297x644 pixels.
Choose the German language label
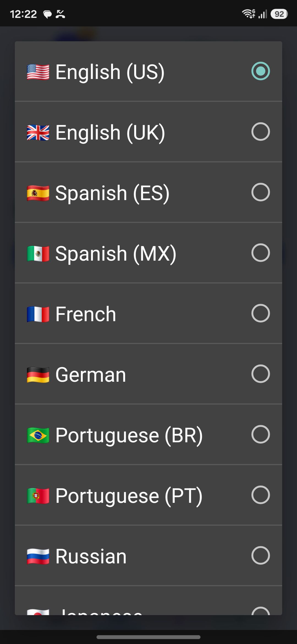point(91,375)
